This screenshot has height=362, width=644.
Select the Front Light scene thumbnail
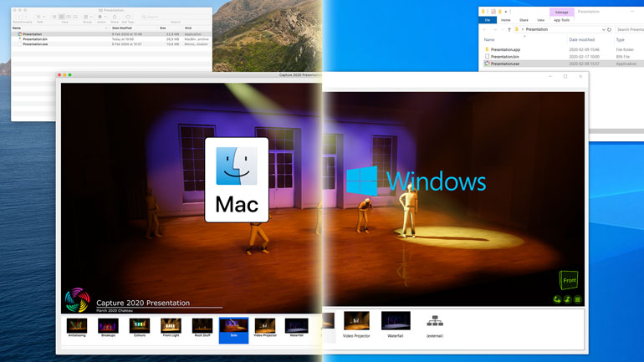point(171,328)
